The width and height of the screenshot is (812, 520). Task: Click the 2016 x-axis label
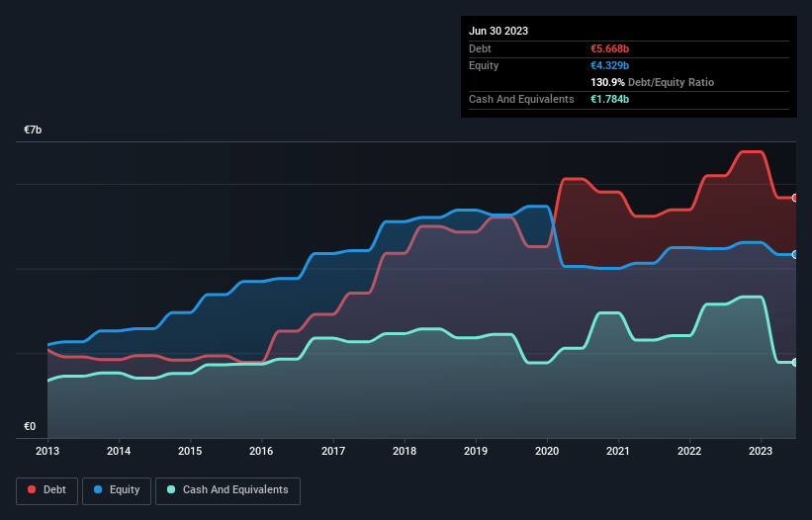pyautogui.click(x=262, y=450)
